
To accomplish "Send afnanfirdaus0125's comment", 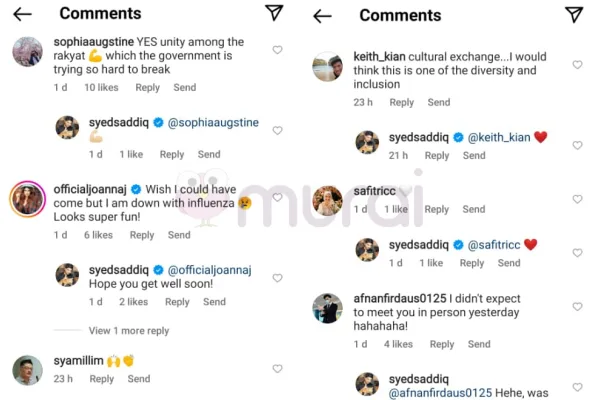I will click(x=479, y=345).
